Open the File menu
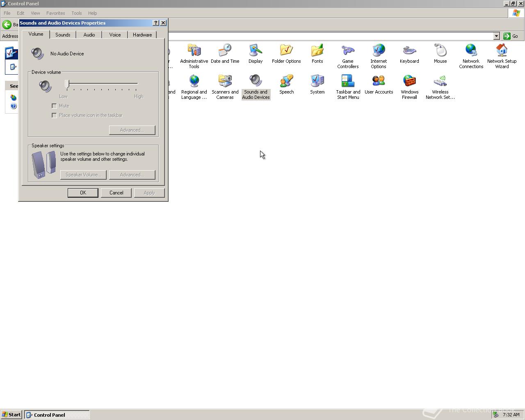The width and height of the screenshot is (525, 420). coord(7,13)
